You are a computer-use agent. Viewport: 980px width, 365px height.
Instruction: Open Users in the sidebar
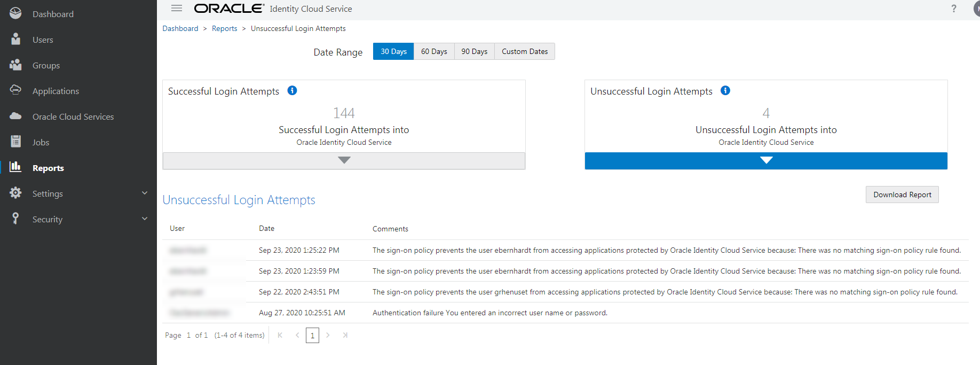pos(43,40)
